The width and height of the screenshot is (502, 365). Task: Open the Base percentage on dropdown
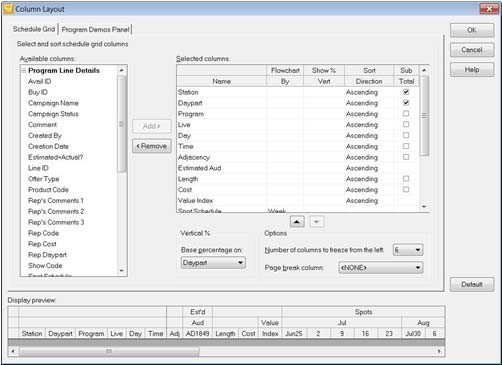tap(213, 263)
